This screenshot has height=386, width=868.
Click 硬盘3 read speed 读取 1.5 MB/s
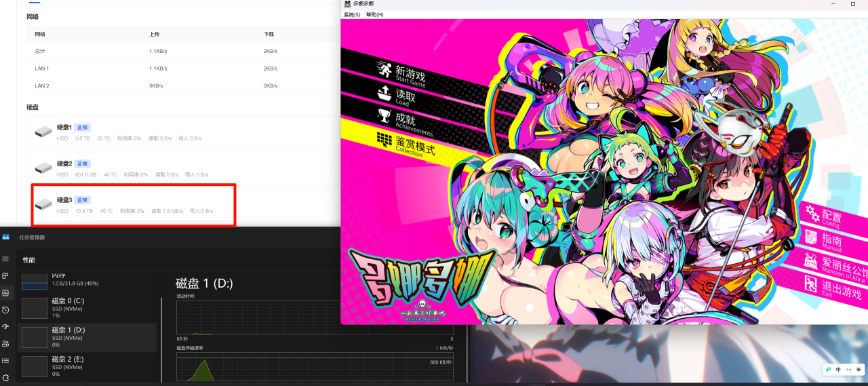click(x=167, y=211)
